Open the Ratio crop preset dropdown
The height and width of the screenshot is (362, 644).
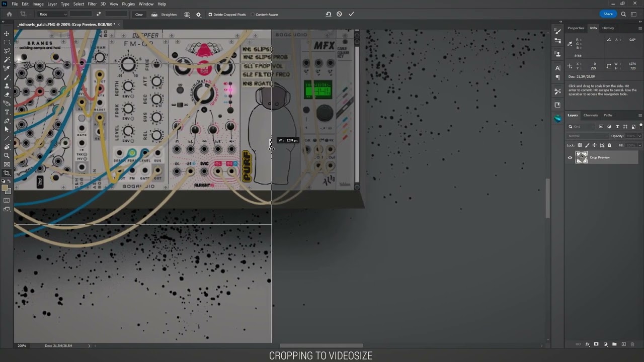53,14
